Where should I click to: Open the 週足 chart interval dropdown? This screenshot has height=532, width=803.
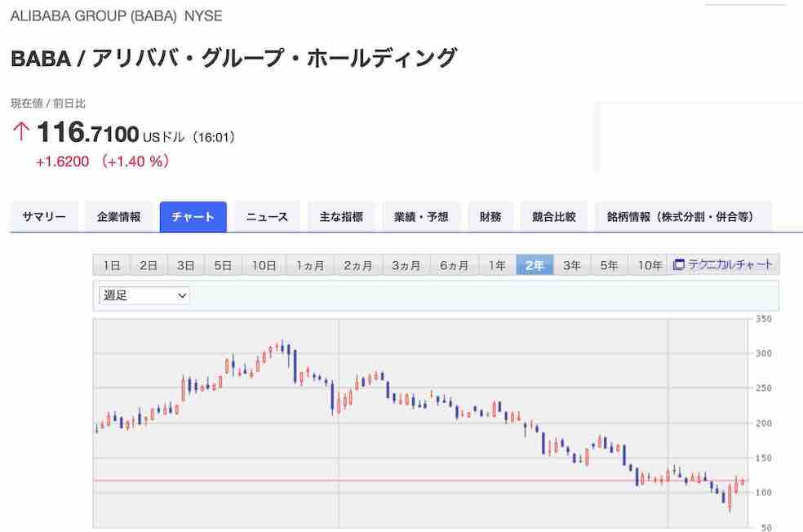click(144, 295)
